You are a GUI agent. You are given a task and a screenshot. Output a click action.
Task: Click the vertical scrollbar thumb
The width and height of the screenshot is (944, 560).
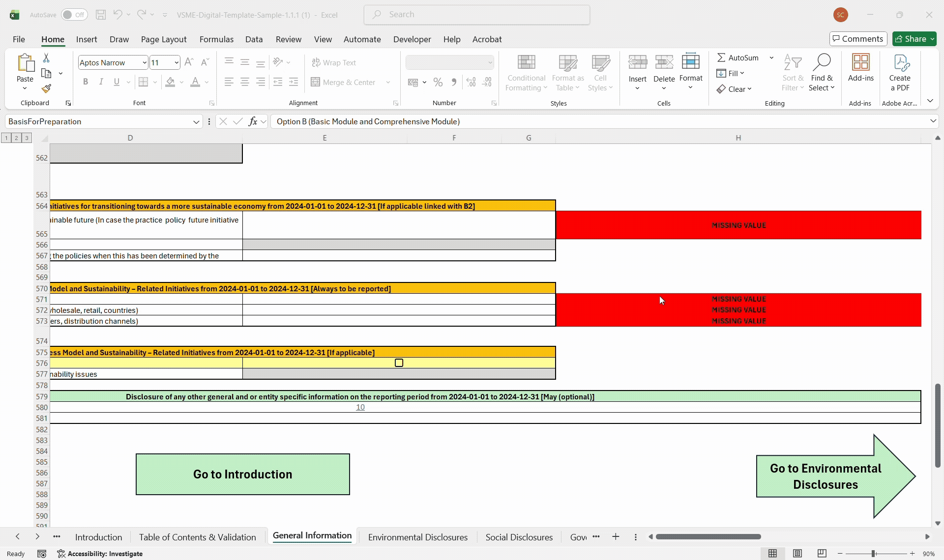click(x=937, y=425)
